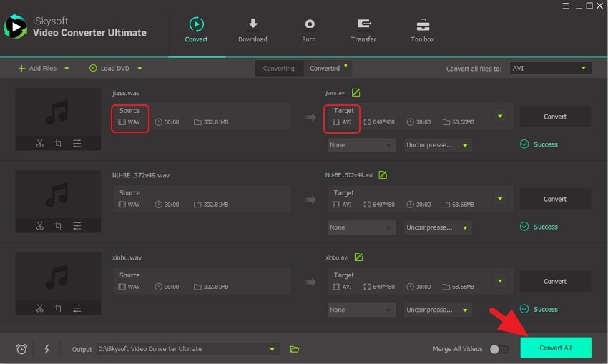Click Convert button for NU-BE .372v49.wav
The height and width of the screenshot is (364, 608).
pyautogui.click(x=555, y=199)
